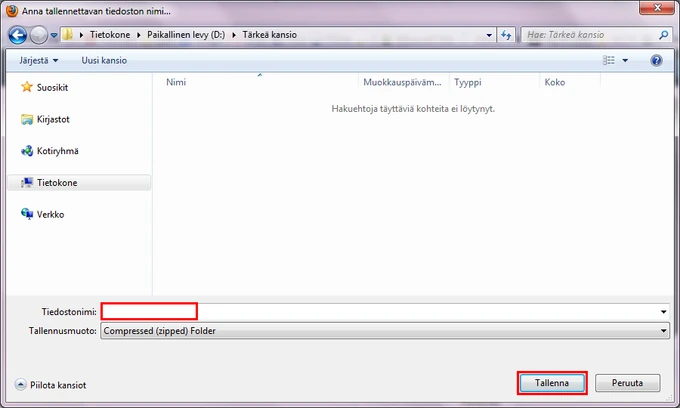Viewport: 680px width, 408px height.
Task: Click the folder icon in address bar
Action: [68, 34]
